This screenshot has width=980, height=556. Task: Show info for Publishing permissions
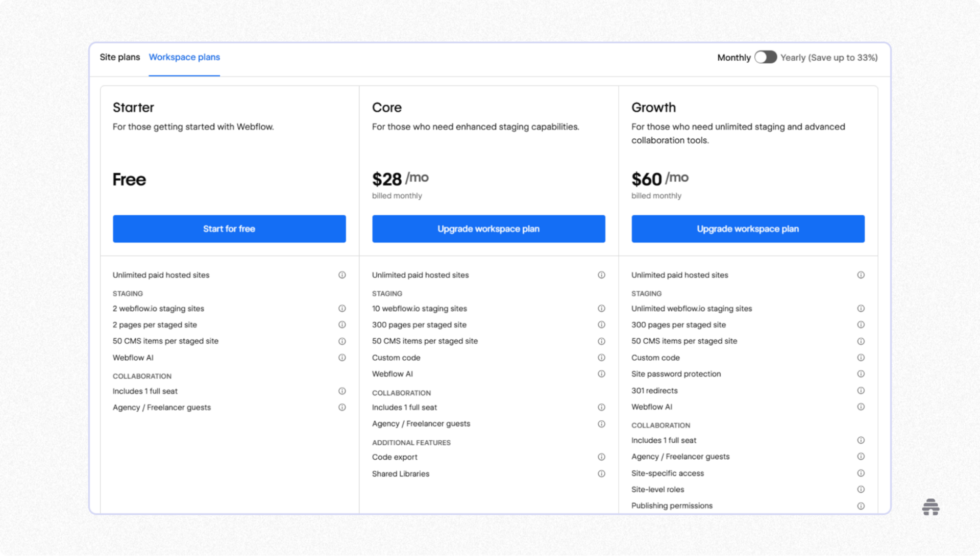click(x=861, y=506)
